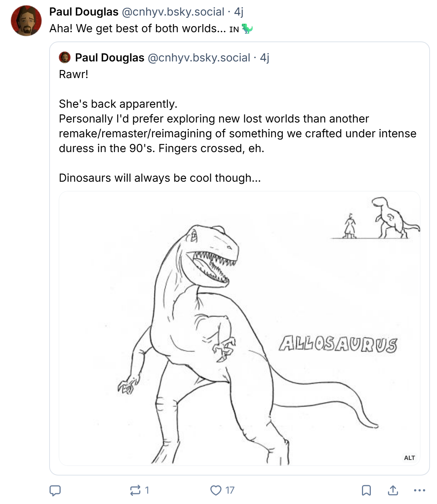Bookmark this post
Viewport: 437px width, 504px height.
pyautogui.click(x=366, y=490)
